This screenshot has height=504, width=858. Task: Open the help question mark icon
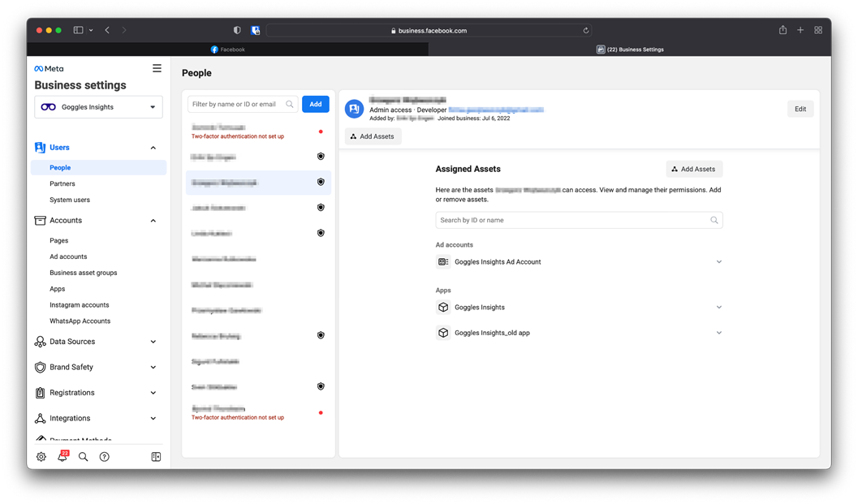(x=104, y=457)
